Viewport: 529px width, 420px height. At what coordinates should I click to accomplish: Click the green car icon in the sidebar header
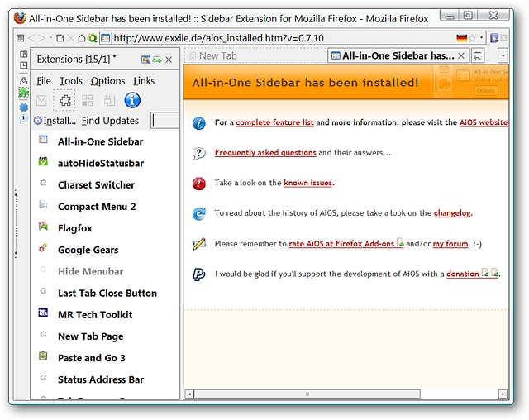157,60
